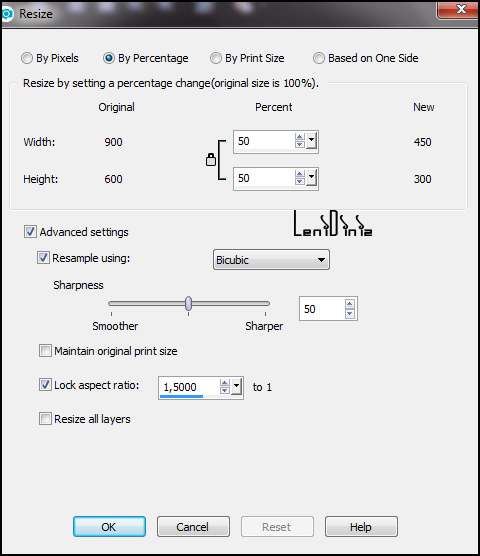This screenshot has height=556, width=480.
Task: Decrease sharpness value with down arrow
Action: 350,313
